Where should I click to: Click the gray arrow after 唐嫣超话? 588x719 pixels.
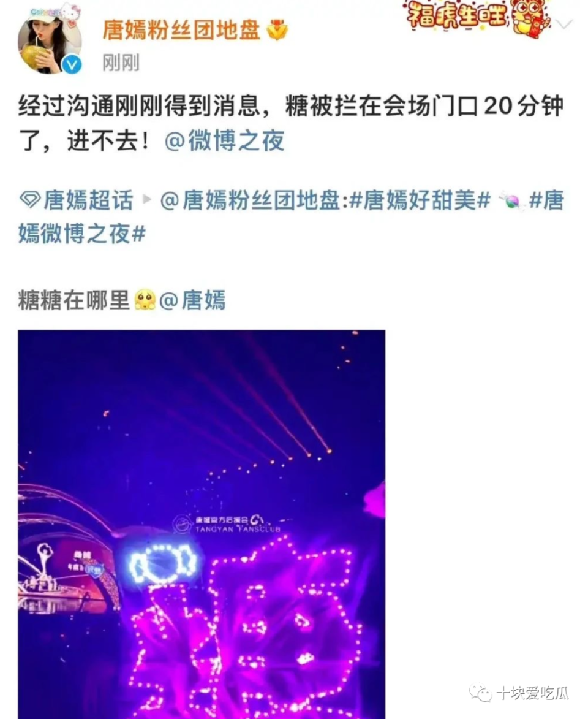click(x=146, y=199)
